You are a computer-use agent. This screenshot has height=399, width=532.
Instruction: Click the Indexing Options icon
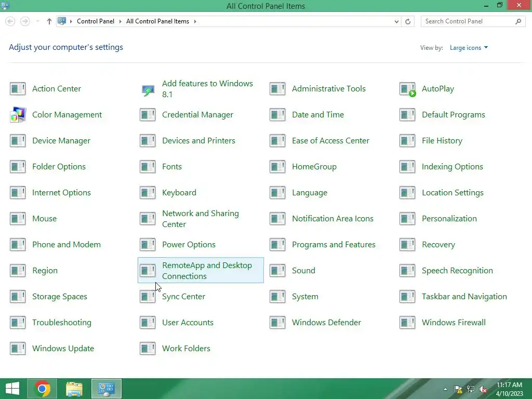pyautogui.click(x=407, y=167)
